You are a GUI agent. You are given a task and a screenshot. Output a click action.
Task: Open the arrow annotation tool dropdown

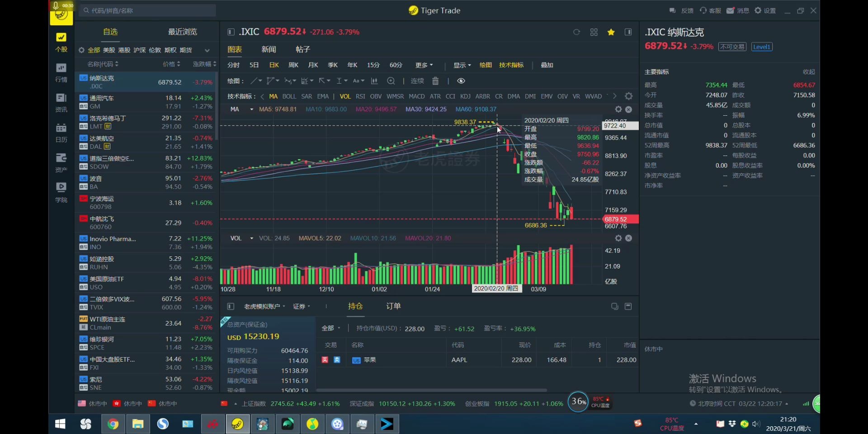click(x=325, y=81)
